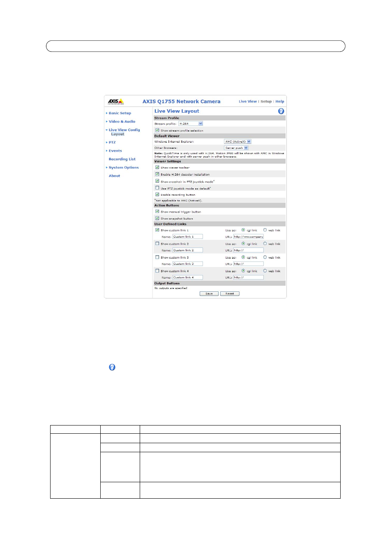The width and height of the screenshot is (392, 555).
Task: Click Name field Custom link 3
Action: tap(188, 264)
